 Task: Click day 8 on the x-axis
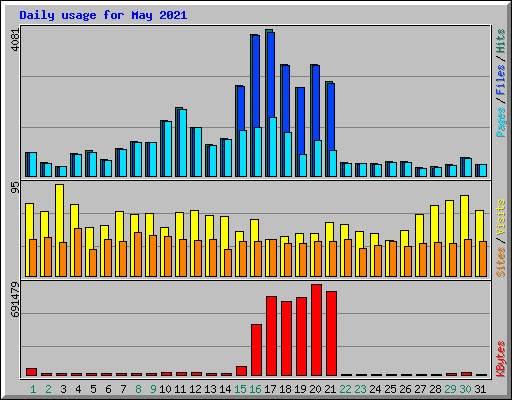[138, 389]
